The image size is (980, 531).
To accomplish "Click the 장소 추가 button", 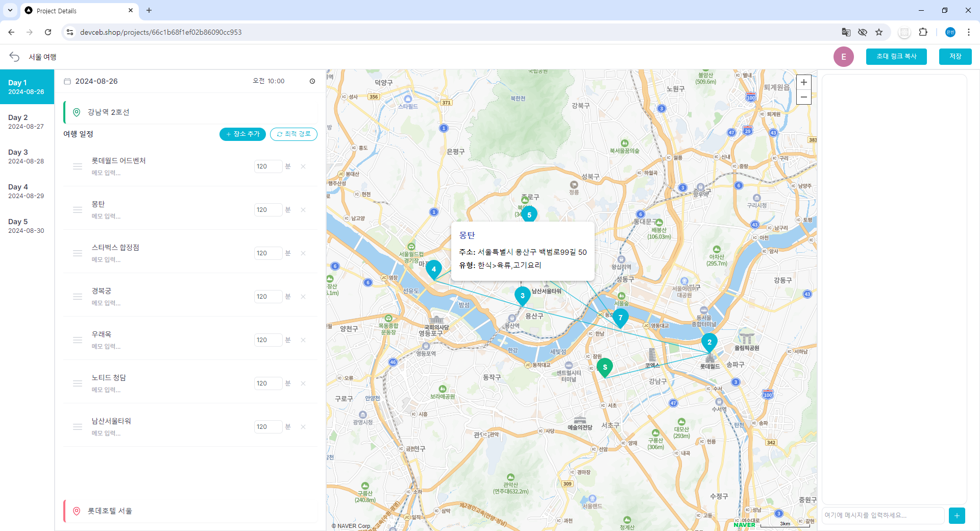I will pos(242,134).
